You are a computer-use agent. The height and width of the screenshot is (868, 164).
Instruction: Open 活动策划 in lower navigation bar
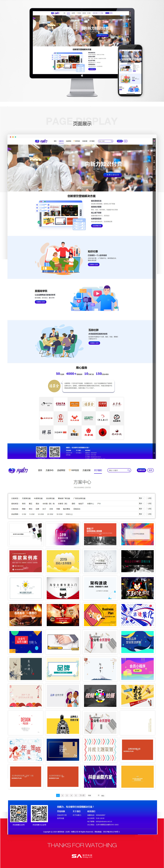[61, 470]
